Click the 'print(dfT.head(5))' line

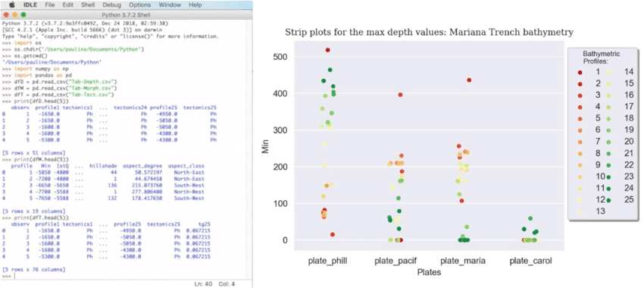pyautogui.click(x=36, y=218)
